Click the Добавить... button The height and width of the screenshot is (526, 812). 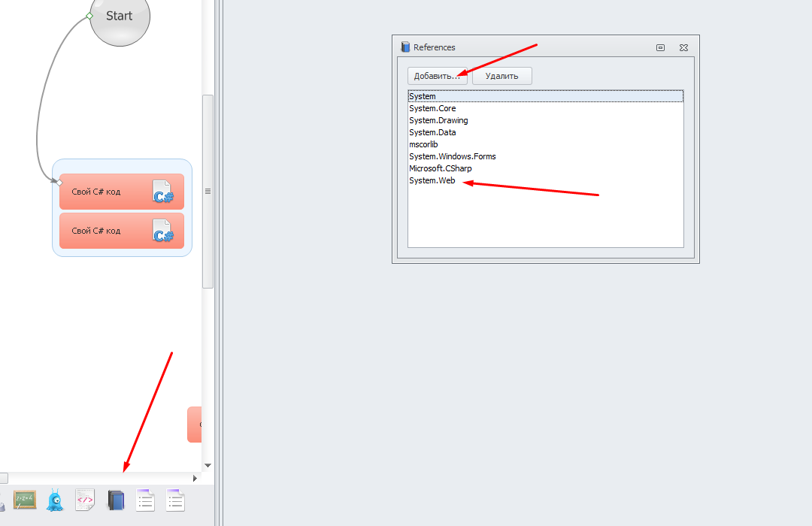pyautogui.click(x=438, y=76)
